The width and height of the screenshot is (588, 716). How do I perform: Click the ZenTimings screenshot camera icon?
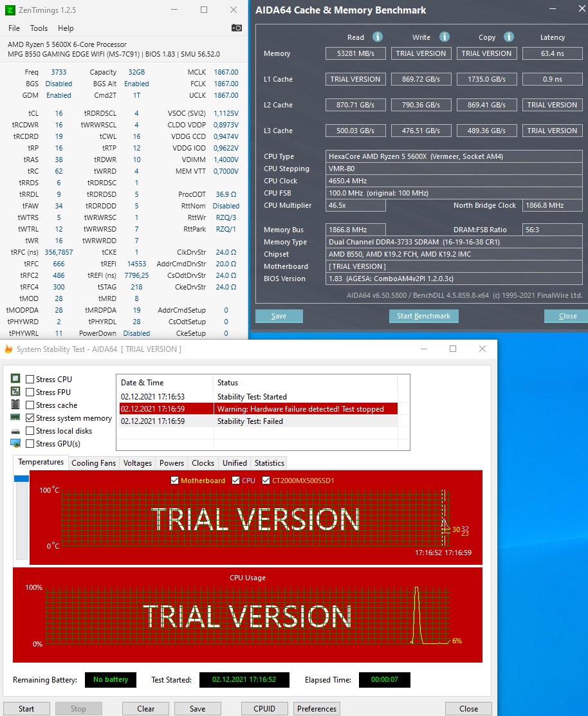[x=237, y=28]
